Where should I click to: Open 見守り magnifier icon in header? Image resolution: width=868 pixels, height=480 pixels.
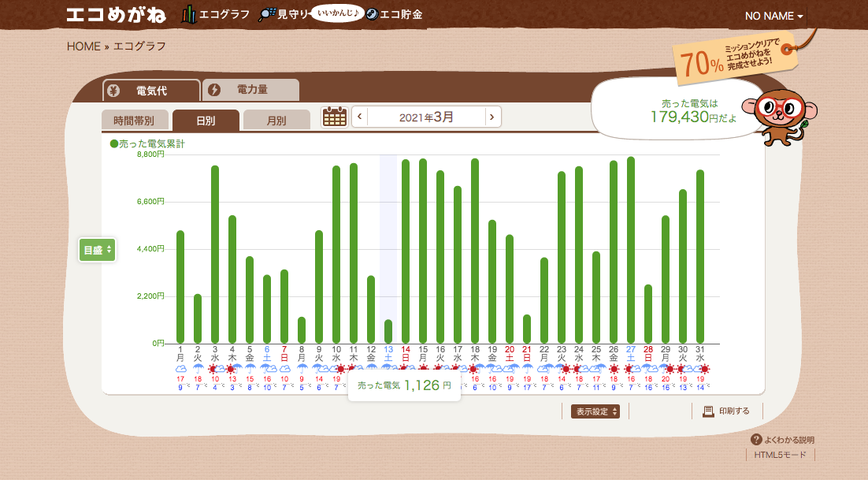267,14
